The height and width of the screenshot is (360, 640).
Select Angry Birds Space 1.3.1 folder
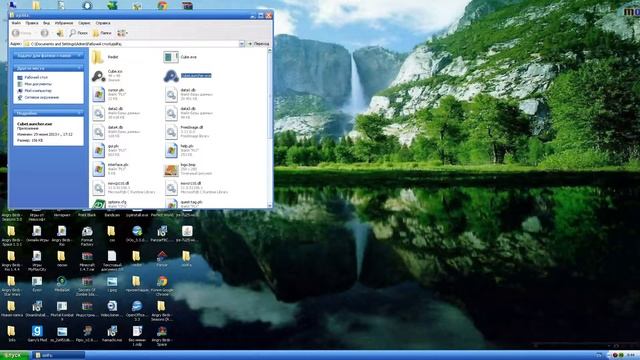click(x=11, y=236)
